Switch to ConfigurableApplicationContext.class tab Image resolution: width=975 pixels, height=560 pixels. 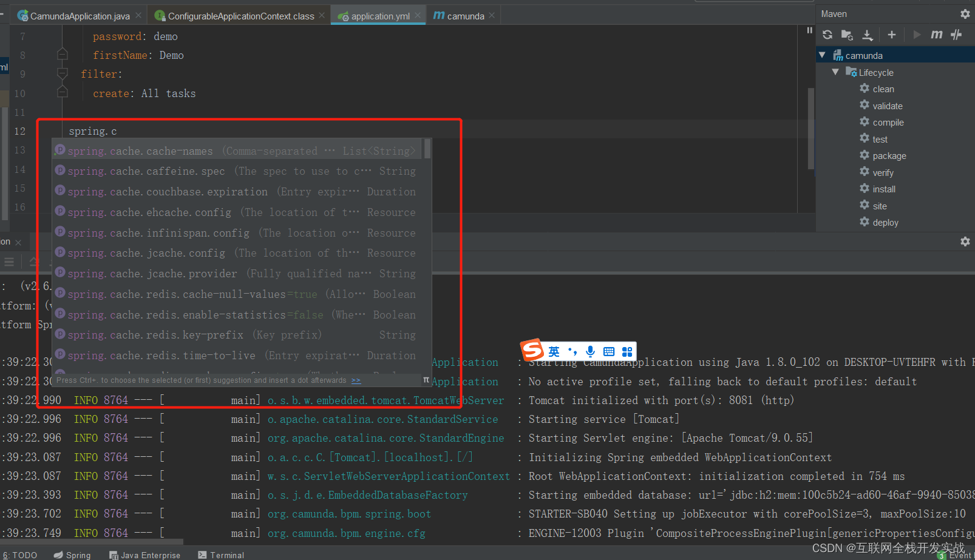[240, 16]
